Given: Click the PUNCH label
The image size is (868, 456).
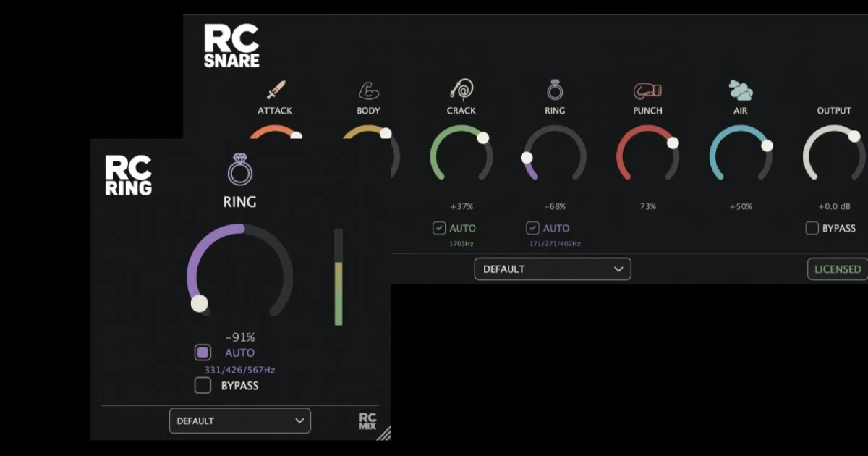Looking at the screenshot, I should tap(647, 111).
